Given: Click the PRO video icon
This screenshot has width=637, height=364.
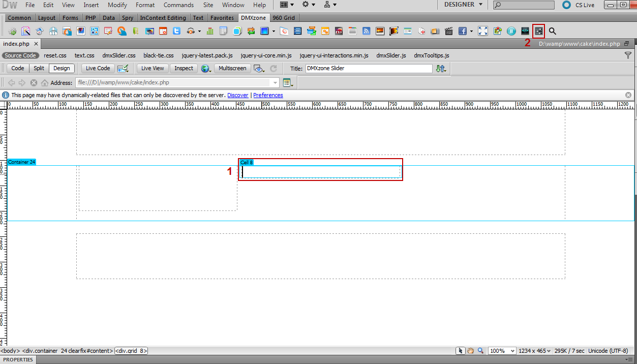Looking at the screenshot, I should pyautogui.click(x=339, y=31).
